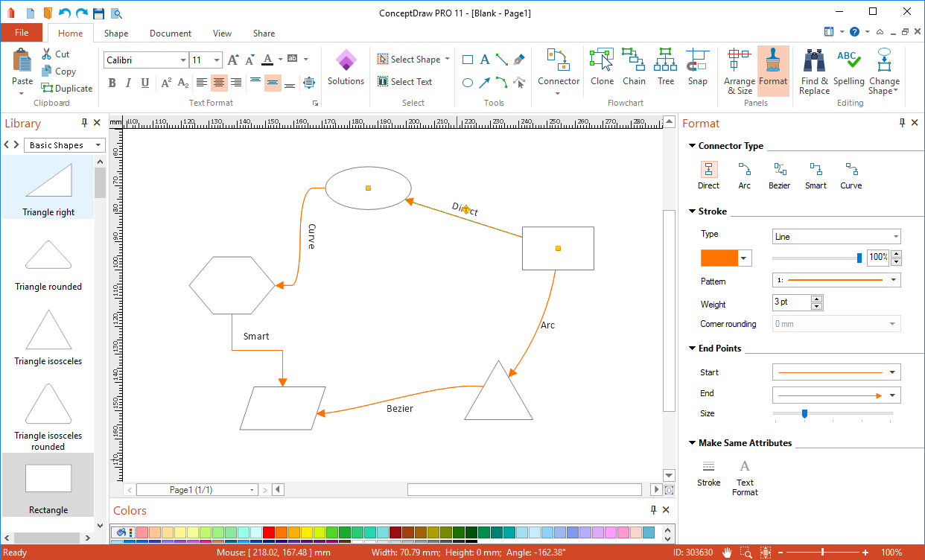Viewport: 925px width, 560px height.
Task: Select the Tree flowchart tool
Action: (666, 68)
